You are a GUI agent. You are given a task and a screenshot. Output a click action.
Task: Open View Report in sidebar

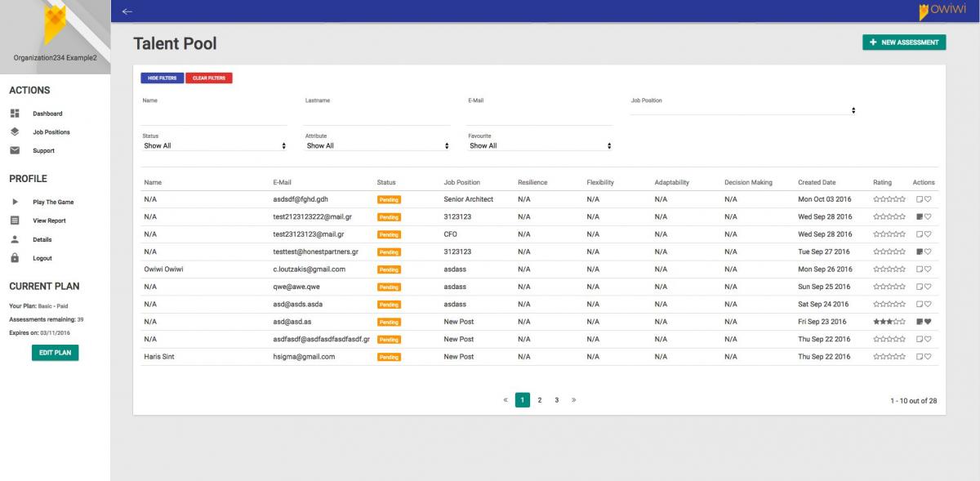[x=49, y=221]
